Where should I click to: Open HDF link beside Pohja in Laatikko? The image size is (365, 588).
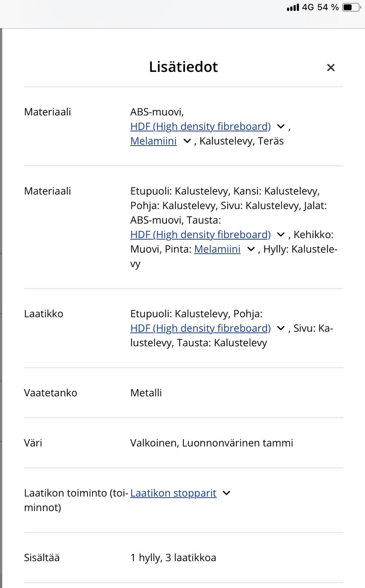pyautogui.click(x=200, y=328)
